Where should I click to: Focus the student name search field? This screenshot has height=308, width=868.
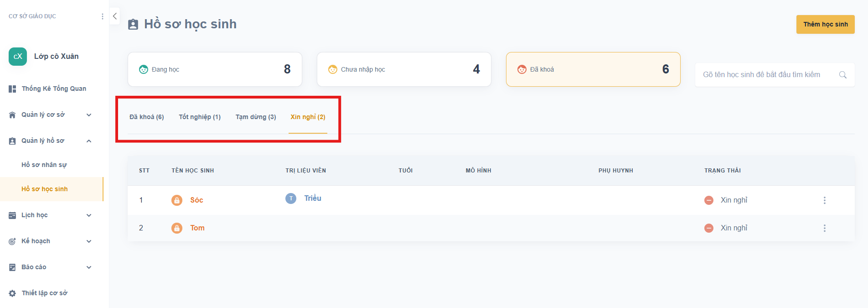[x=766, y=75]
